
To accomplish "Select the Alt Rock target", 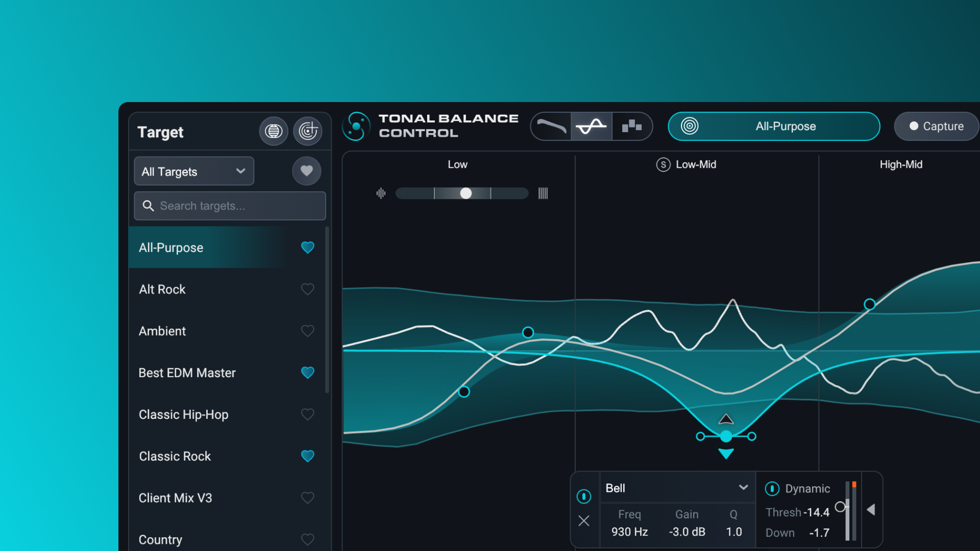I will coord(227,289).
